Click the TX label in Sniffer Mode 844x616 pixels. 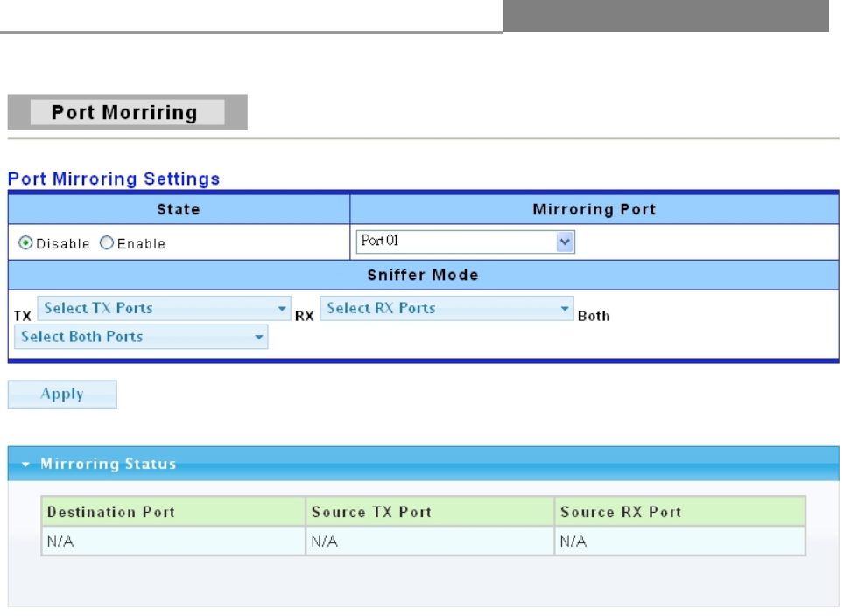tap(23, 317)
